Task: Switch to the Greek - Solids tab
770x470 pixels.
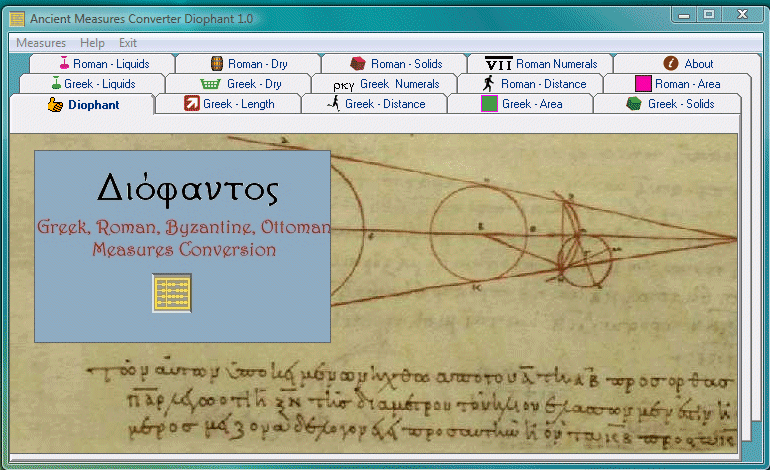Action: pyautogui.click(x=667, y=104)
